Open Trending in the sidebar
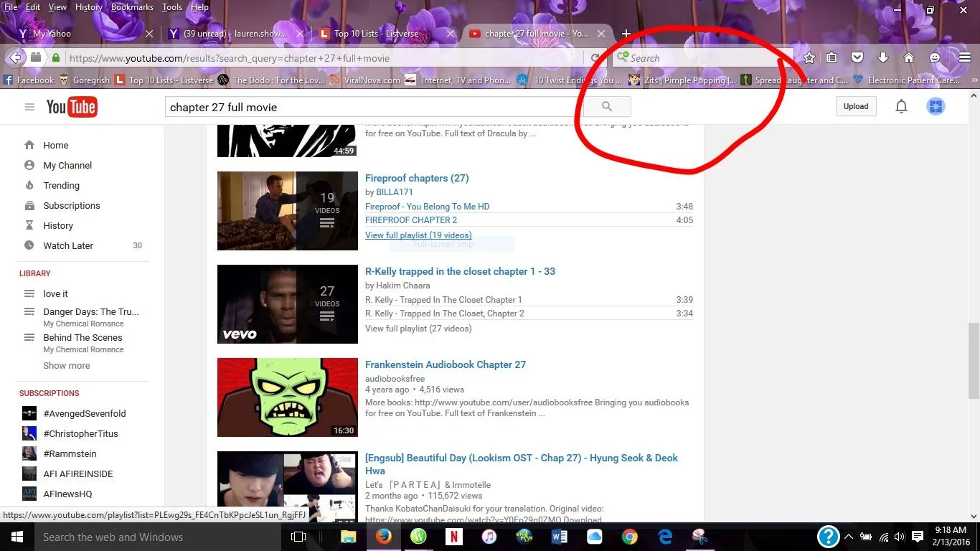 click(x=61, y=185)
